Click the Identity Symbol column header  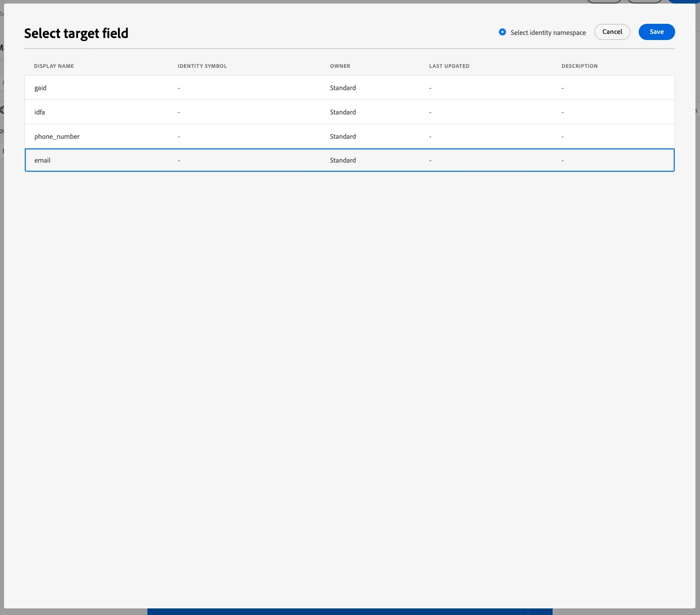pos(202,66)
